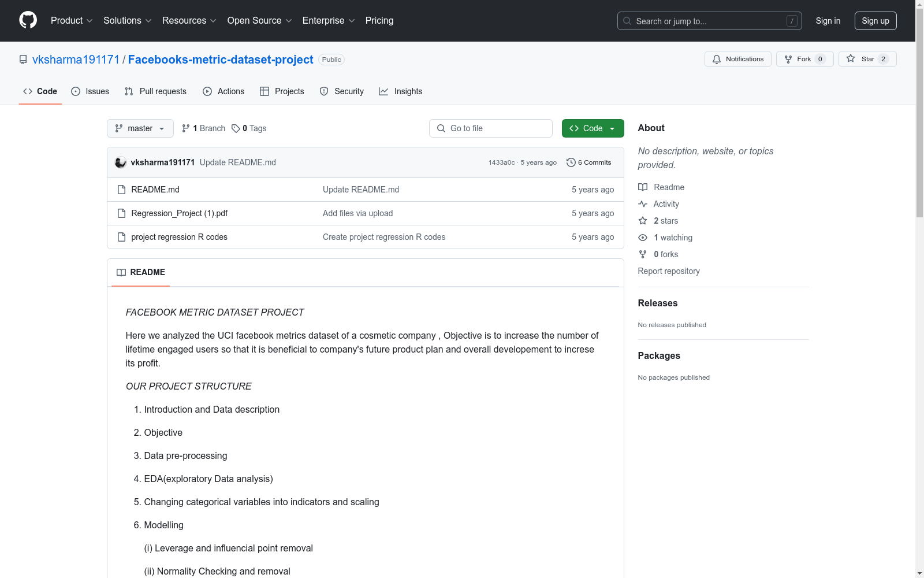Click the commits history clock icon
This screenshot has height=578, width=924.
point(571,162)
